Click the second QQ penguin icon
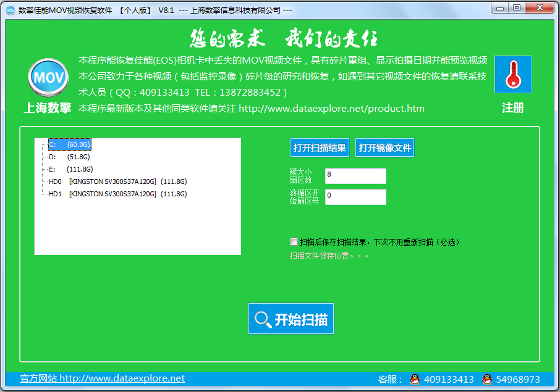Screen dimensions: 560x392 coord(487,379)
